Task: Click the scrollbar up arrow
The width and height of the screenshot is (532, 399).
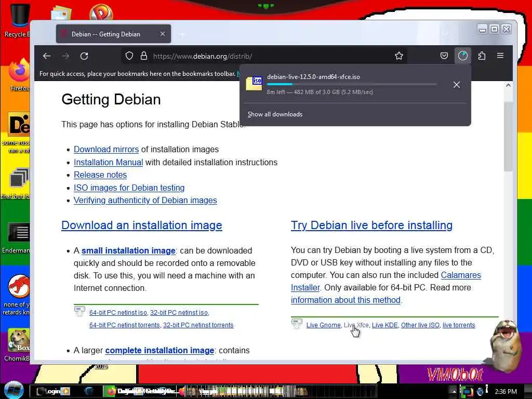Action: coord(508,86)
